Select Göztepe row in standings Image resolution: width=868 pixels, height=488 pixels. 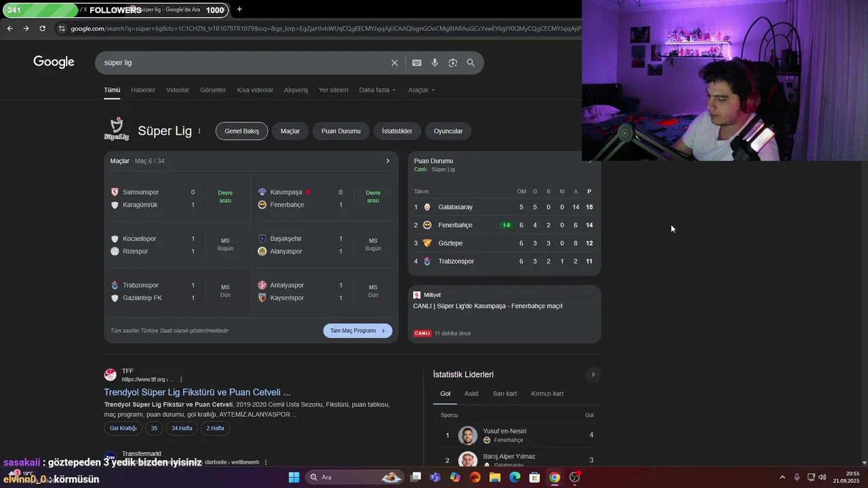[504, 243]
